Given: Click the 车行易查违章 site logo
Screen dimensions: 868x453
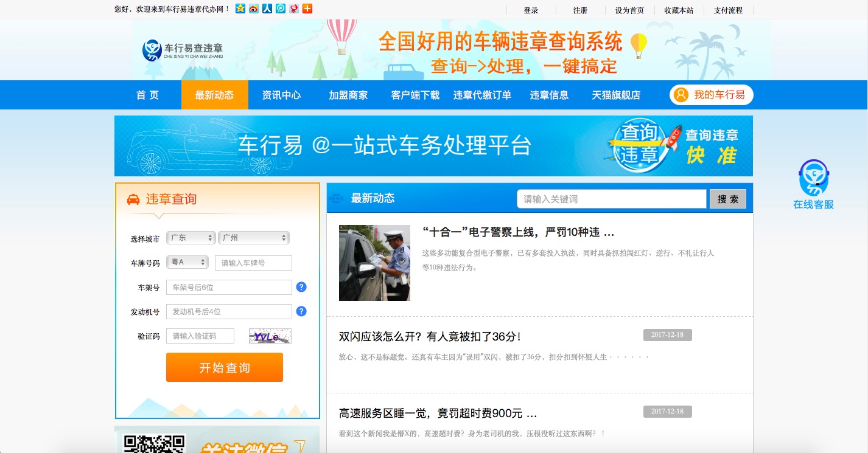Looking at the screenshot, I should pyautogui.click(x=181, y=49).
